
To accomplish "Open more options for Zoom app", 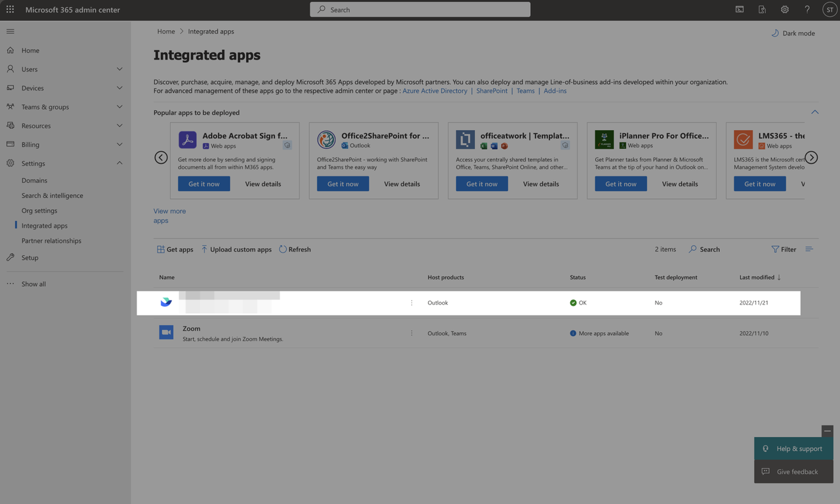I will pyautogui.click(x=411, y=333).
